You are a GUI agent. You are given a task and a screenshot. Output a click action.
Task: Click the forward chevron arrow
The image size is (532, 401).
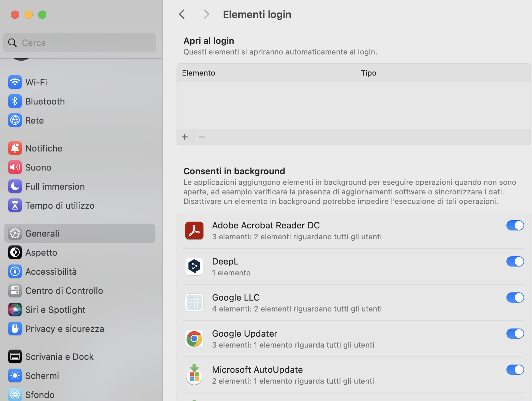pos(206,14)
